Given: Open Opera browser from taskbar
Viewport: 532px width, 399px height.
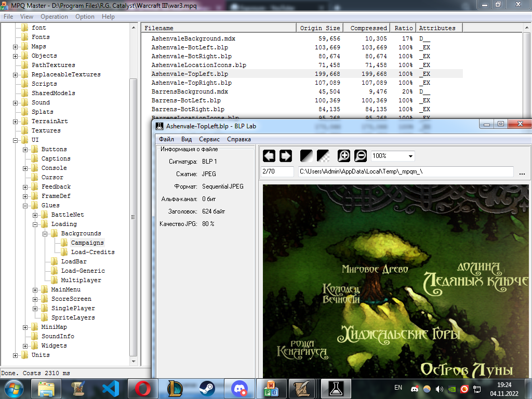Looking at the screenshot, I should pos(143,389).
